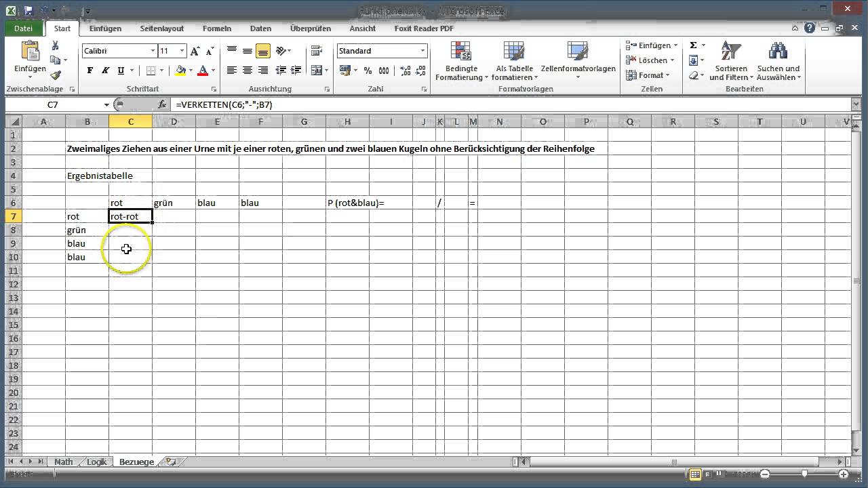Click the wrap text icon
The image size is (868, 488).
(316, 51)
